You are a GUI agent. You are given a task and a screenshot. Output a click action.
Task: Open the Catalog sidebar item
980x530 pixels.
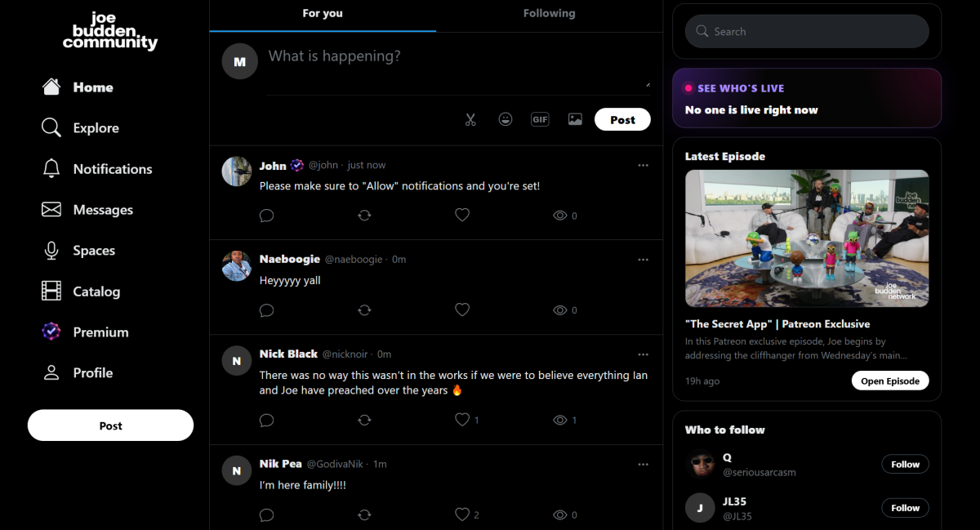tap(80, 292)
